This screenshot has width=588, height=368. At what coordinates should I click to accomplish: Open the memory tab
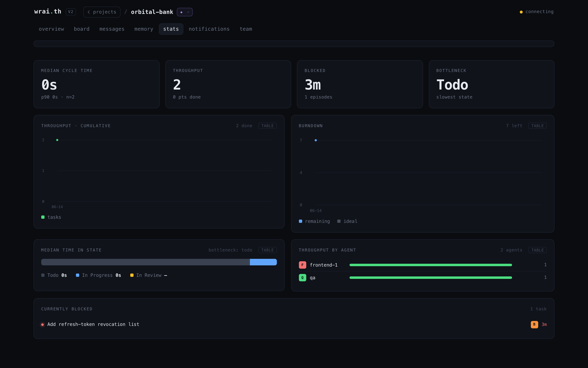pyautogui.click(x=144, y=29)
